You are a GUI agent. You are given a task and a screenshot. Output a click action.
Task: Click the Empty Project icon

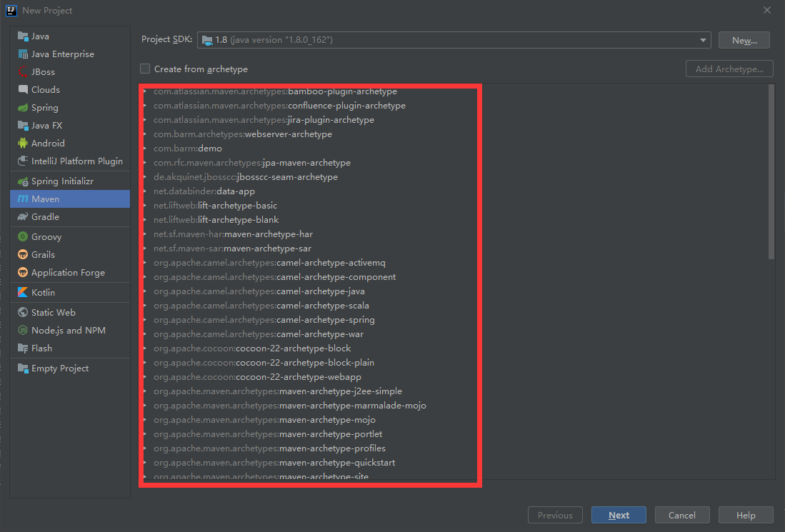(x=23, y=368)
